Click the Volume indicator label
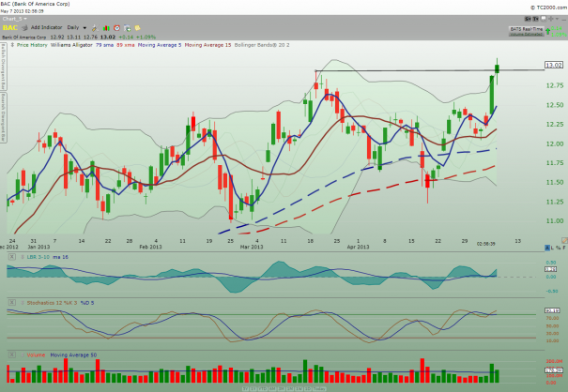The image size is (568, 392). coord(36,355)
